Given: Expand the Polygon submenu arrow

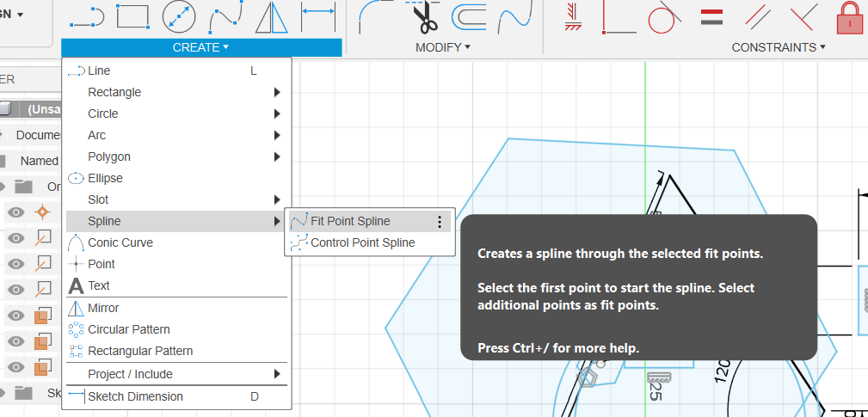Looking at the screenshot, I should point(277,157).
